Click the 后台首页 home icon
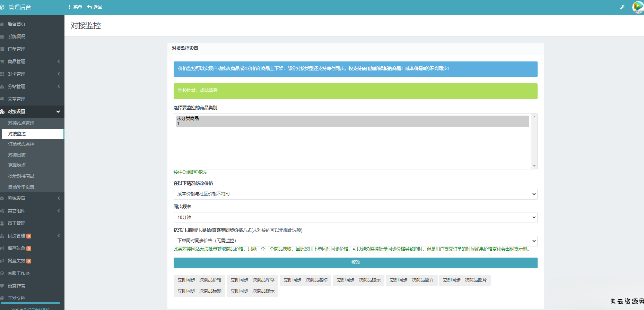 (x=2, y=24)
